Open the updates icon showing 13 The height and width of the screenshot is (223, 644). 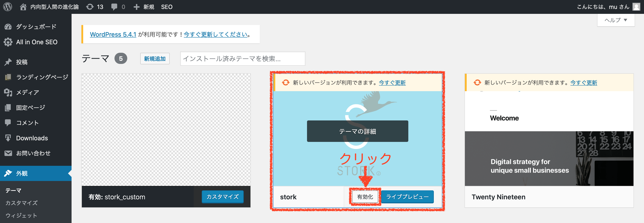pos(90,7)
